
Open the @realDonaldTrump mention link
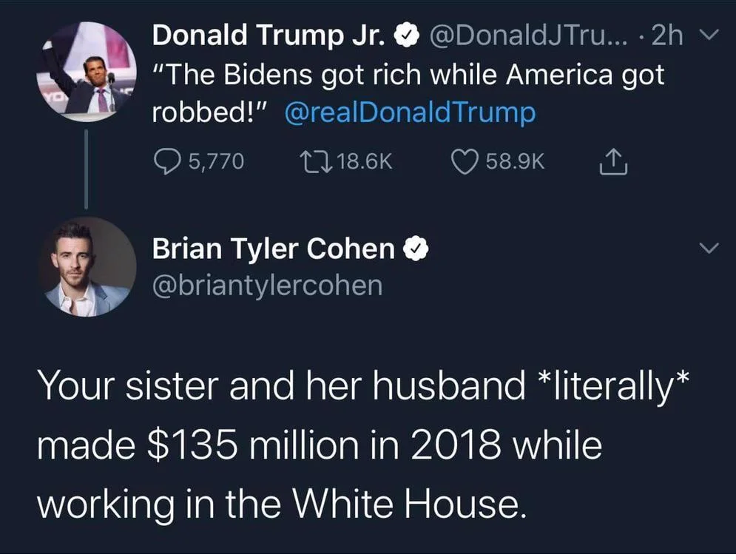[x=409, y=113]
